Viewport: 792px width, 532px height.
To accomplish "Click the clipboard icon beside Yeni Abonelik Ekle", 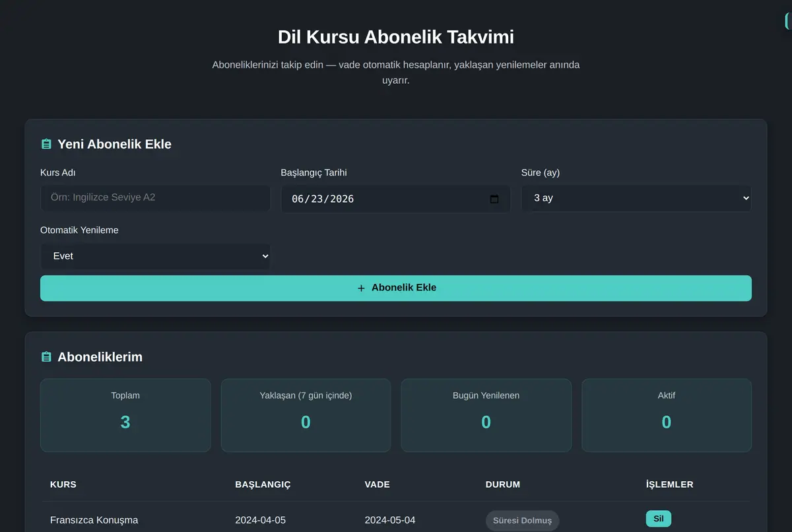I will coord(46,144).
